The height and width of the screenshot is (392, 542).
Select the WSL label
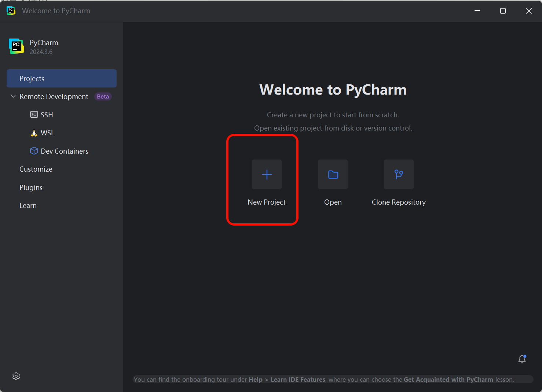pyautogui.click(x=47, y=133)
